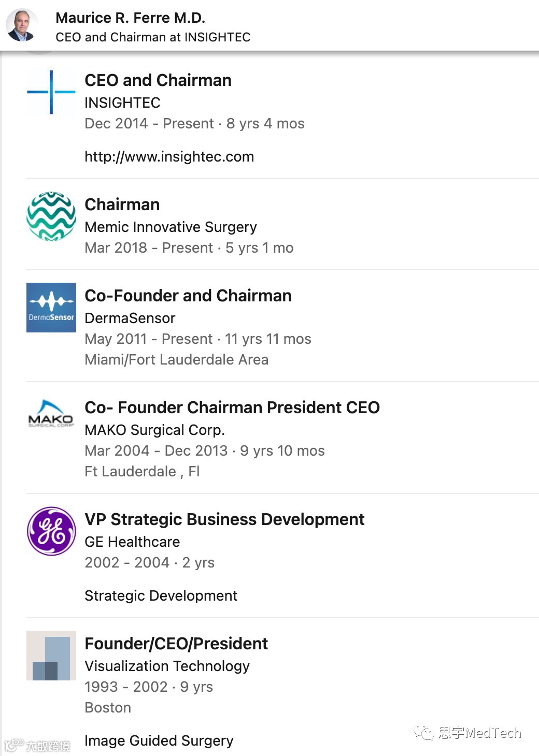Click Maurice R. Ferre profile photo
539x756 pixels.
pos(22,25)
